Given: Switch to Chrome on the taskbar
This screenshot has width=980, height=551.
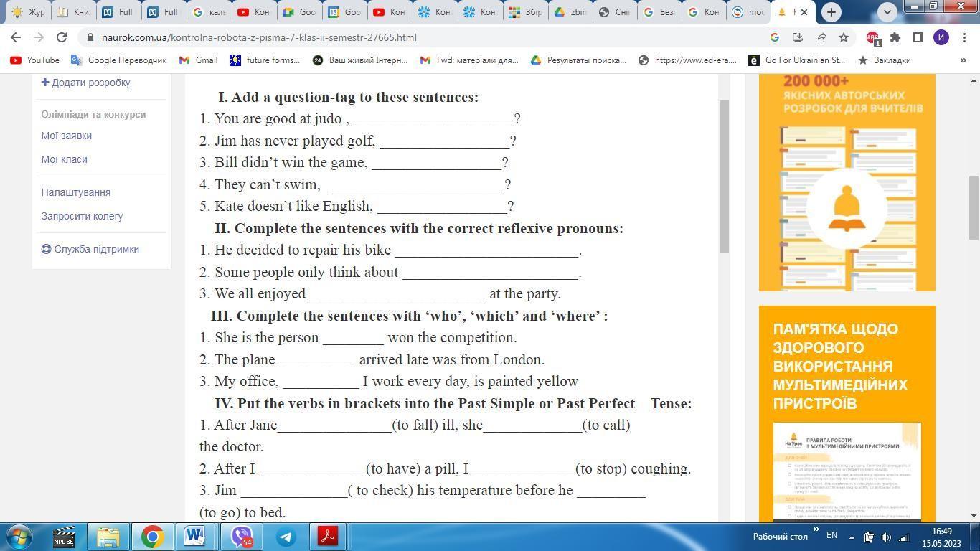Looking at the screenshot, I should pos(152,537).
